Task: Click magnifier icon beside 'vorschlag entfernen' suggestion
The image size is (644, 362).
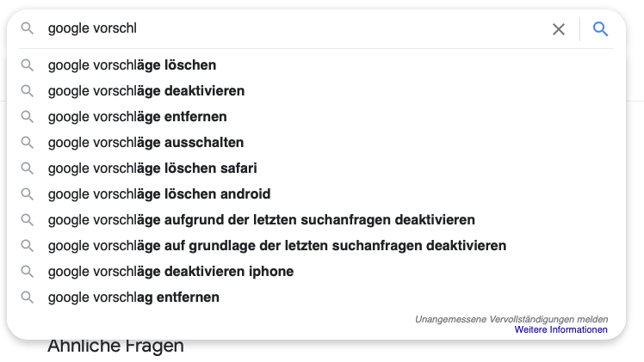Action: (27, 298)
